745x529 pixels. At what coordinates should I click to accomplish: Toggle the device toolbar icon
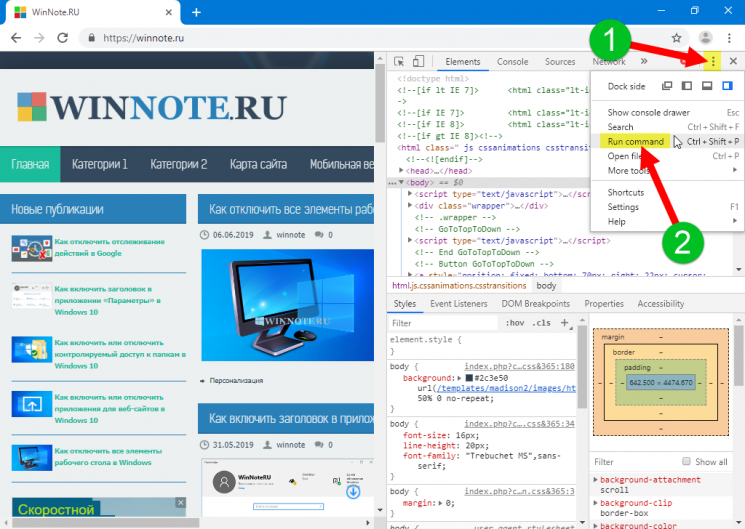(418, 61)
